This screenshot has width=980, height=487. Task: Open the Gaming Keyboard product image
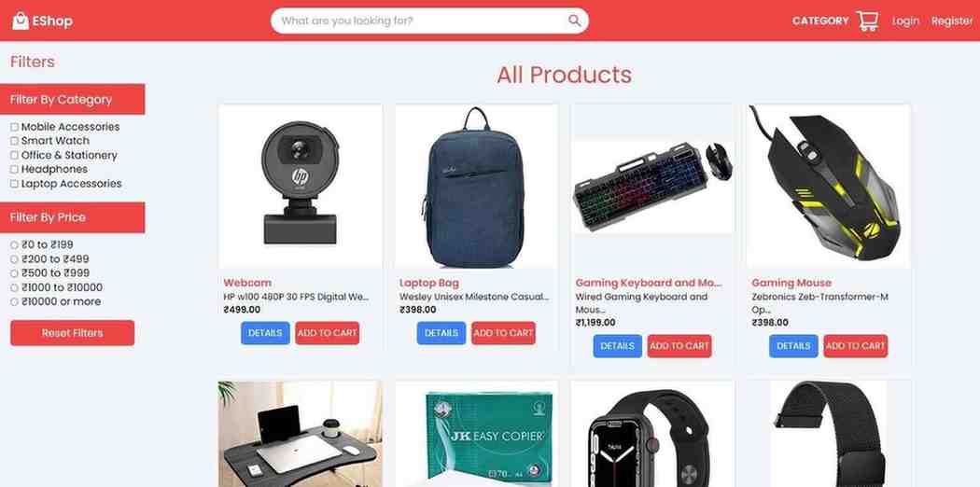coord(652,187)
